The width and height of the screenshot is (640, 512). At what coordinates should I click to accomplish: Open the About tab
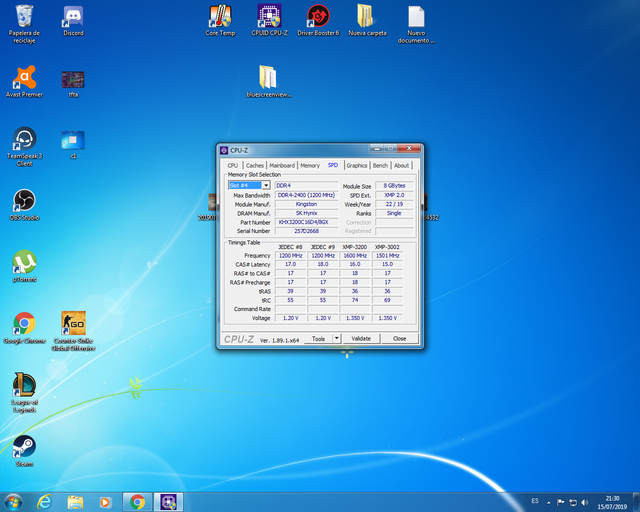click(402, 165)
